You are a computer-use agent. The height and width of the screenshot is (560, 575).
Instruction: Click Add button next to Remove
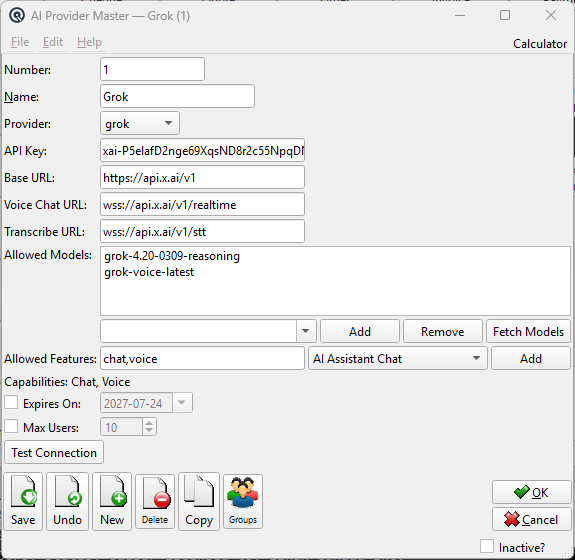(360, 331)
